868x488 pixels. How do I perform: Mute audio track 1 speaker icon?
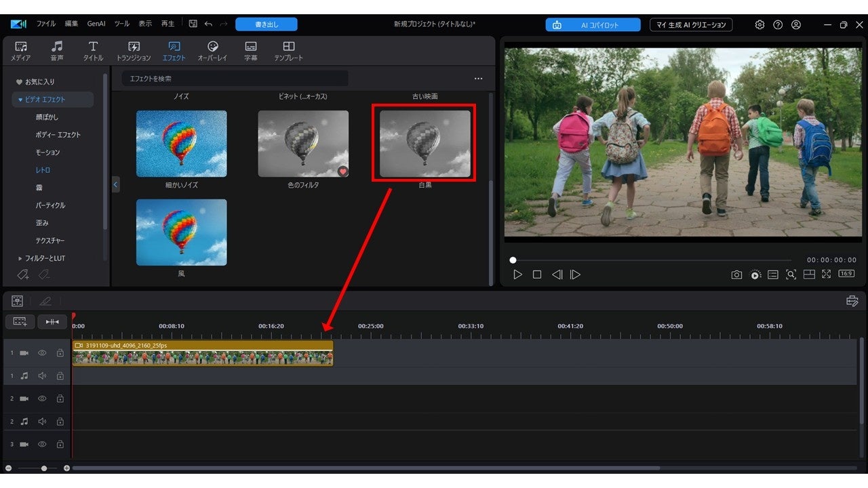tap(42, 375)
